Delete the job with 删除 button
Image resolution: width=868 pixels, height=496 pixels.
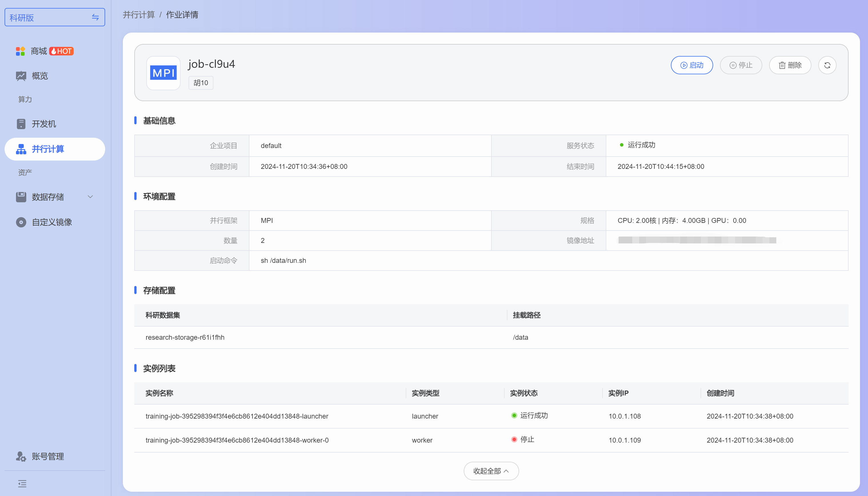click(x=790, y=65)
